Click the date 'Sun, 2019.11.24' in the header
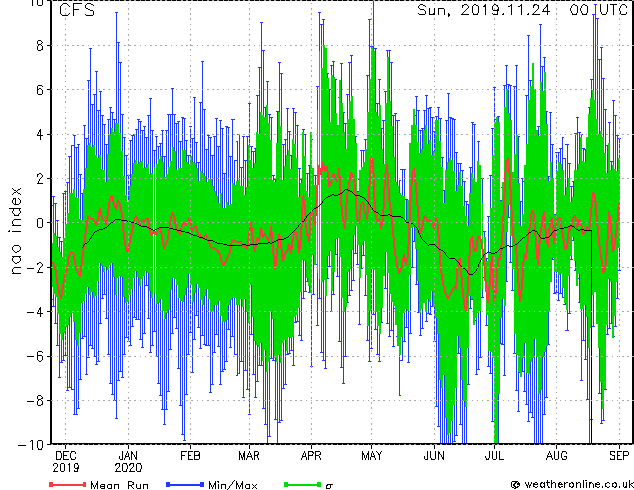Screen dimensions: 634x490 484,10
